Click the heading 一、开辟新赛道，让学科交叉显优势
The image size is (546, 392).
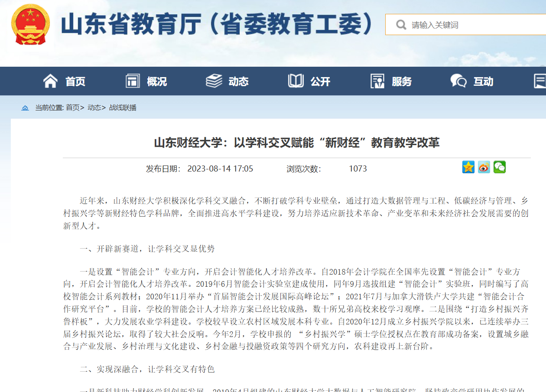[x=147, y=249]
